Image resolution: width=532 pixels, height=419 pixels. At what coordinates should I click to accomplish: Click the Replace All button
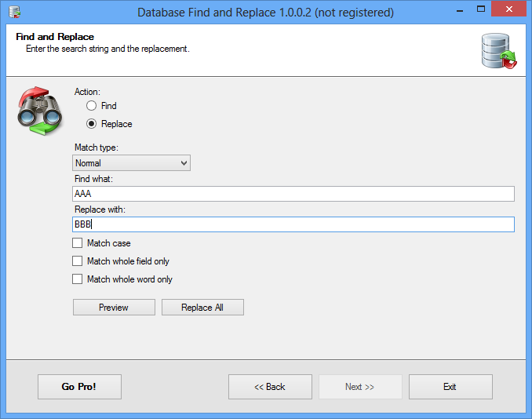[202, 308]
